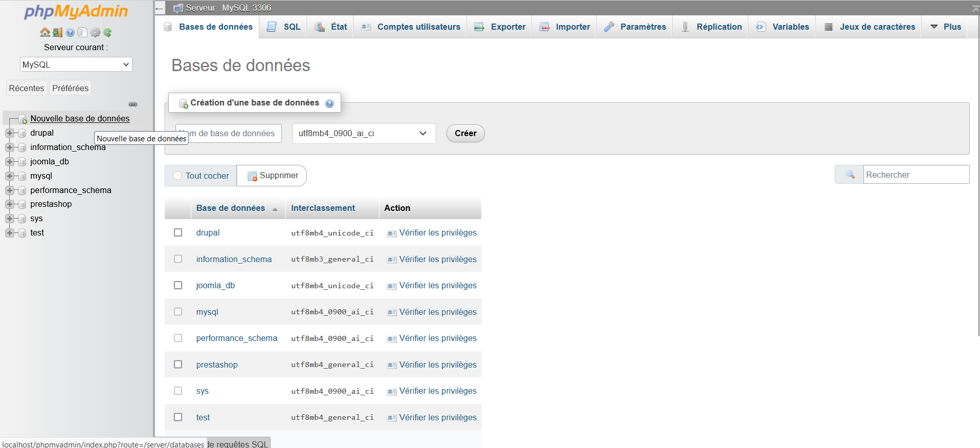Image resolution: width=980 pixels, height=448 pixels.
Task: Expand the performance_schema tree node
Action: point(9,190)
